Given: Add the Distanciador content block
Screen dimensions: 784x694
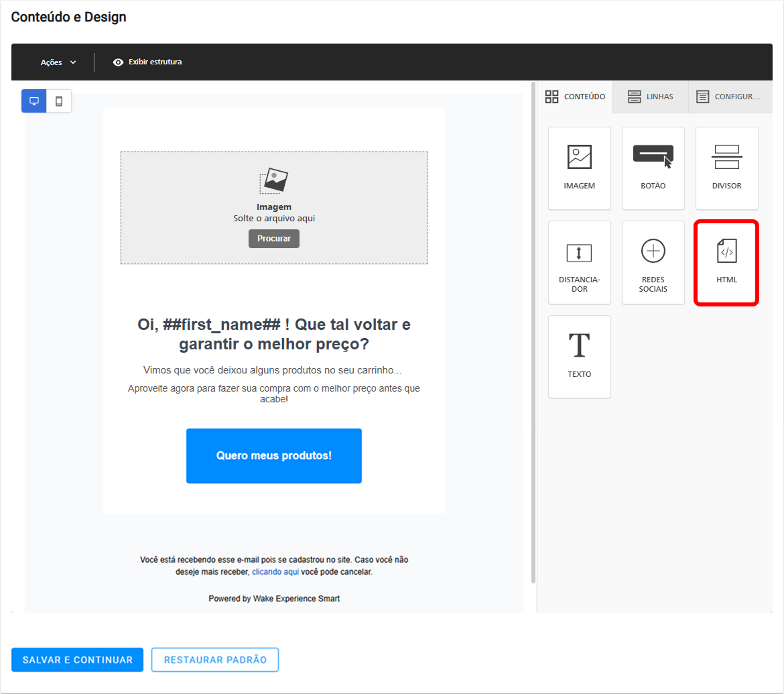Looking at the screenshot, I should (579, 263).
